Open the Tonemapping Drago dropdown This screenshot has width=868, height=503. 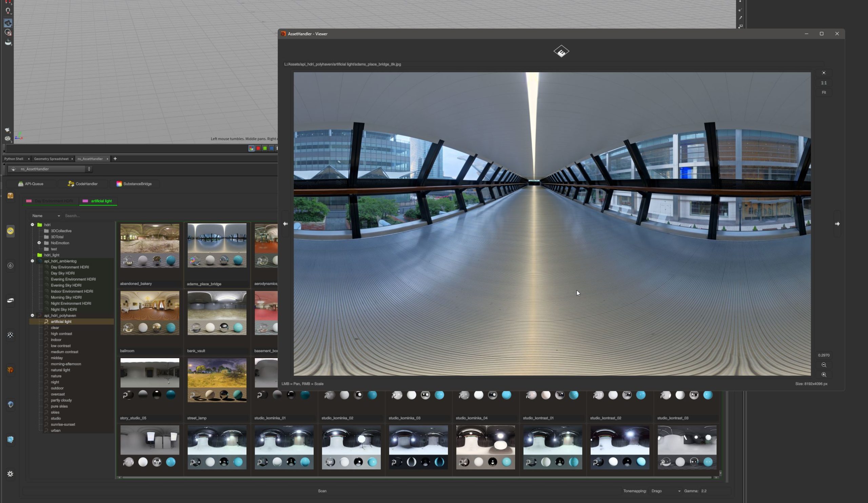[666, 491]
